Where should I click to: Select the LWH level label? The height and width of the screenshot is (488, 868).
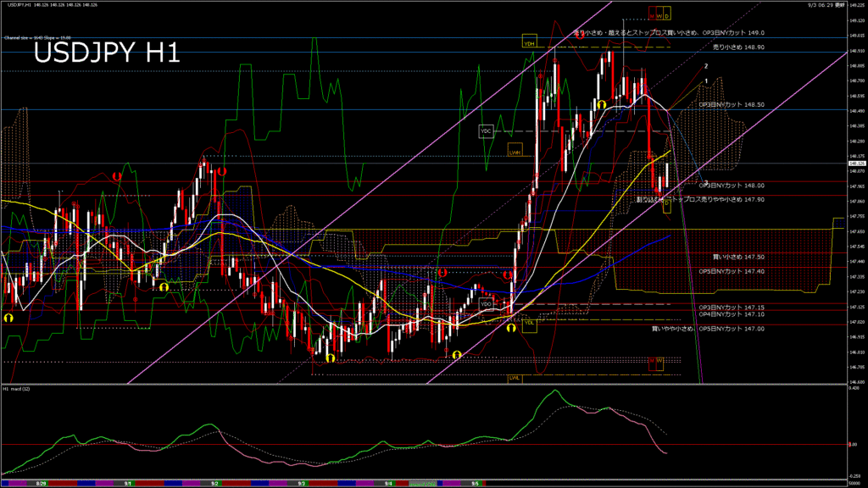(x=515, y=150)
